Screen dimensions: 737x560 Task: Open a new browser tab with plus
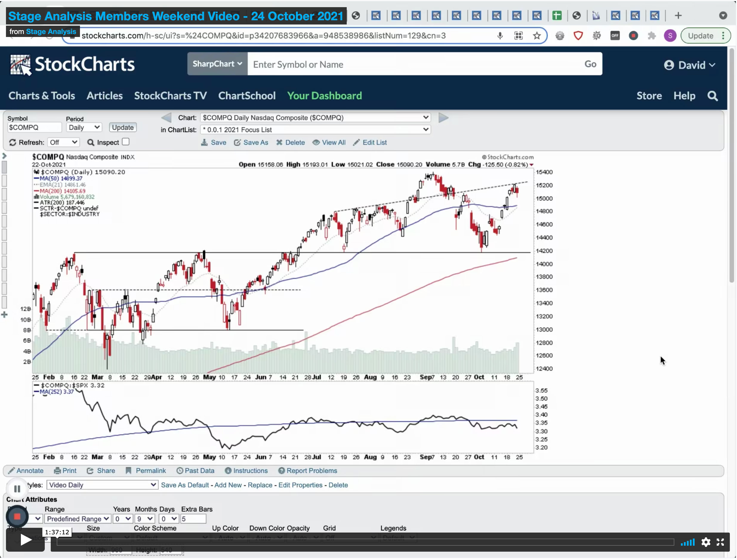(678, 16)
